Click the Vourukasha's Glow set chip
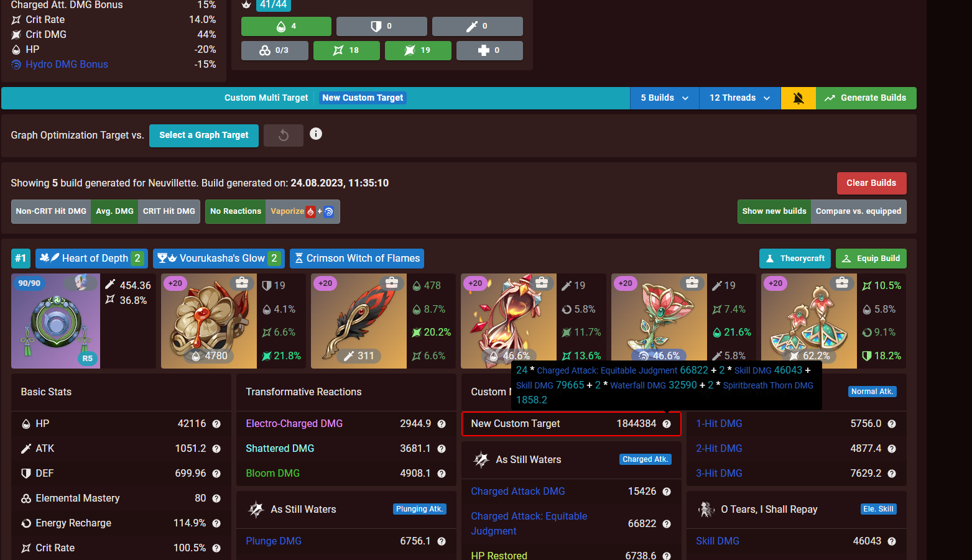This screenshot has height=560, width=972. pyautogui.click(x=219, y=259)
